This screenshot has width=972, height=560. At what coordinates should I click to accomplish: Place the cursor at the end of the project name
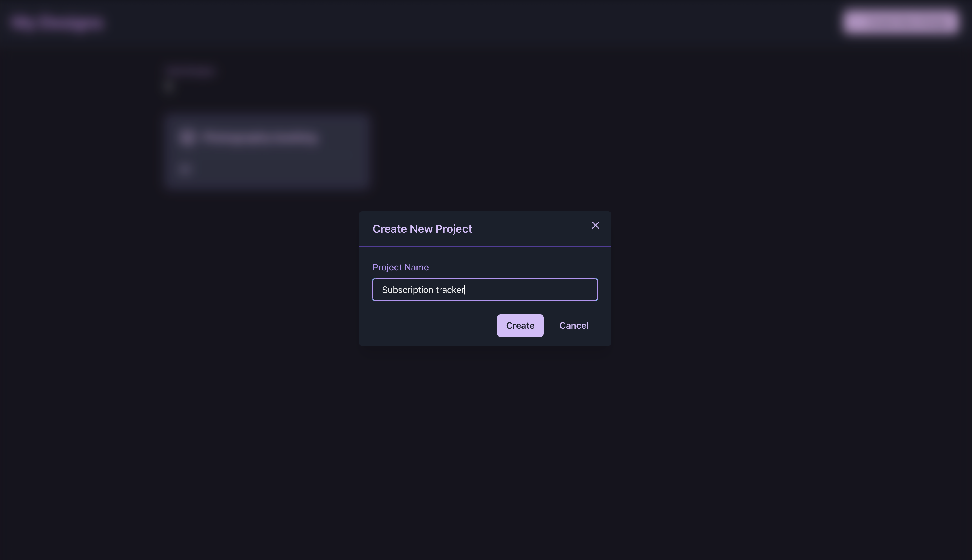coord(465,290)
